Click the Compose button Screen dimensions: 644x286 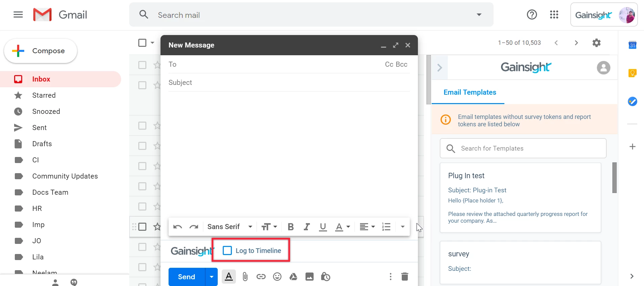point(40,51)
